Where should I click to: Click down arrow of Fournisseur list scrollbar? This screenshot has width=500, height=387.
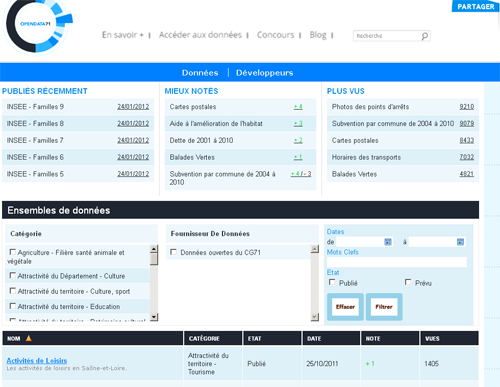click(315, 317)
